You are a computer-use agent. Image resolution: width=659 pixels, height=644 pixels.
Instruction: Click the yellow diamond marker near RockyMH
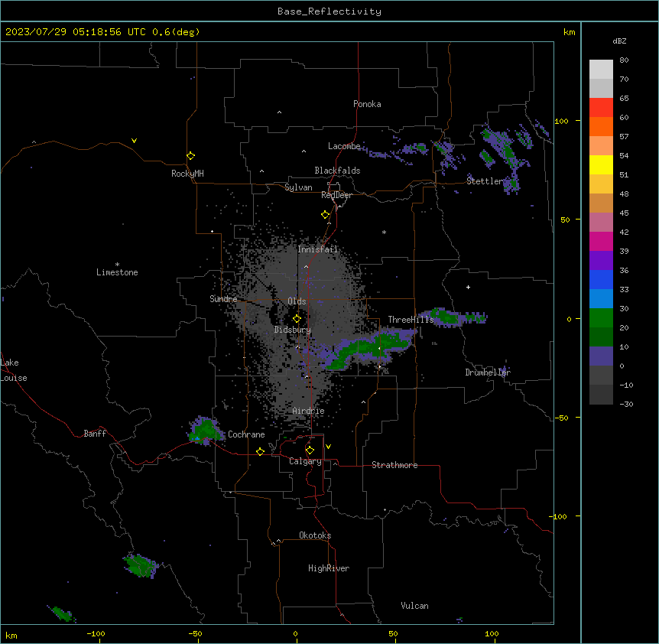(190, 156)
